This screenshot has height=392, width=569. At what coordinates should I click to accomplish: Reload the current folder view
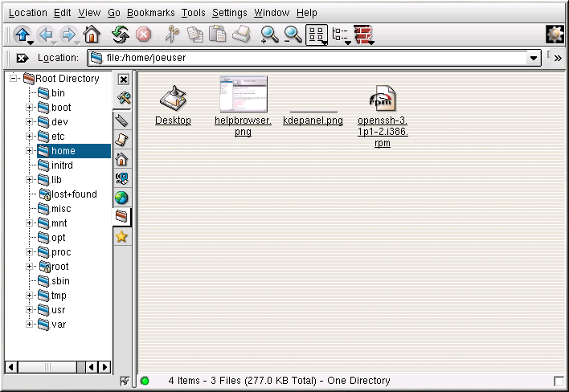tap(120, 35)
